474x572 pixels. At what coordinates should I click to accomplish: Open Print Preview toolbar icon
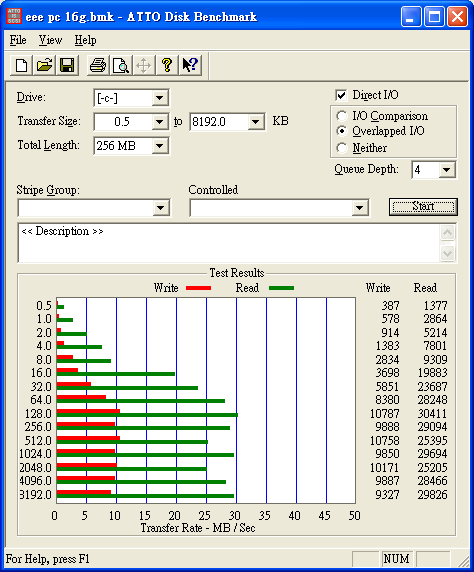tap(121, 66)
